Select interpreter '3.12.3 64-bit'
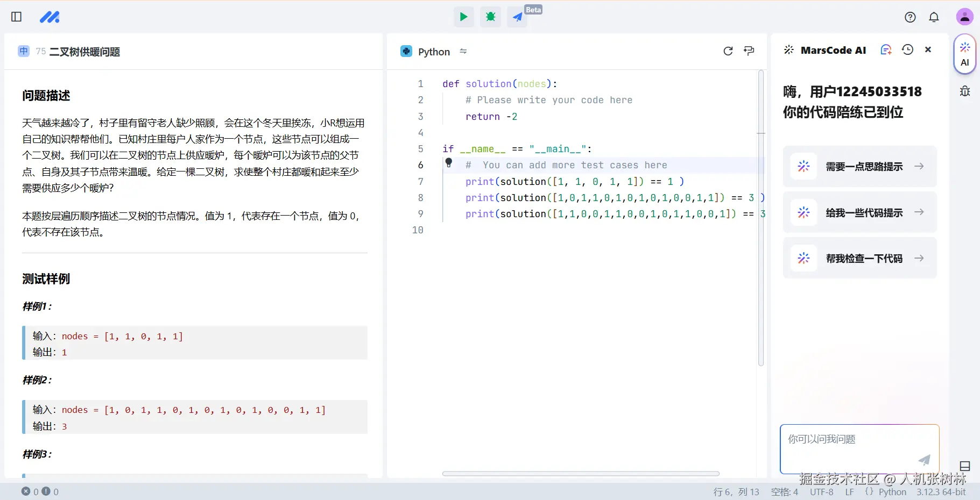Screen dimensions: 980x500 pos(941,492)
